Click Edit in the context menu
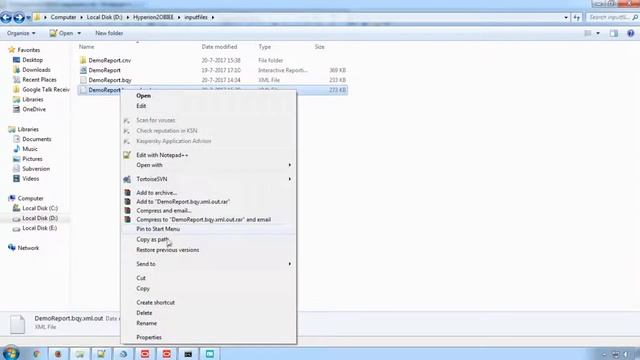This screenshot has width=640, height=360. [141, 106]
